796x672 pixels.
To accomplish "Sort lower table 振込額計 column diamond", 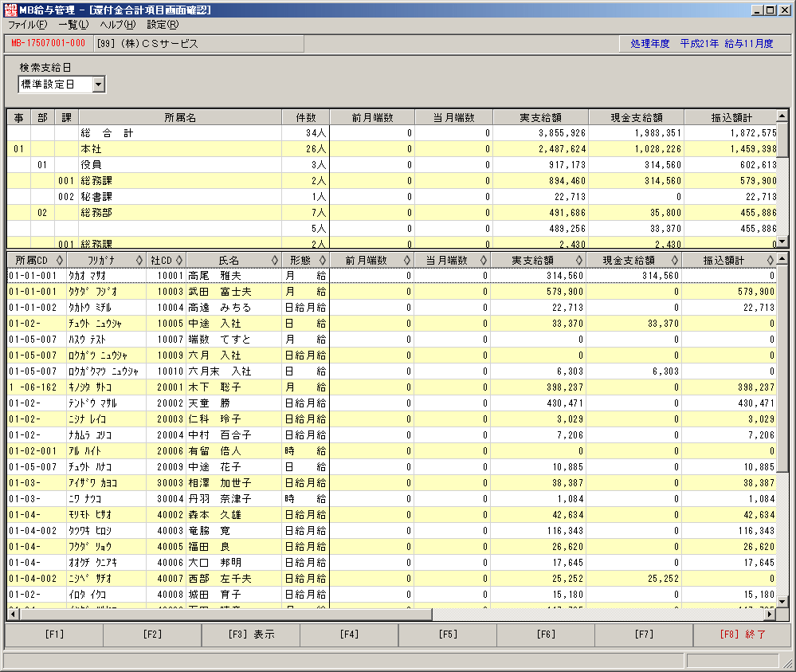I will 771,261.
